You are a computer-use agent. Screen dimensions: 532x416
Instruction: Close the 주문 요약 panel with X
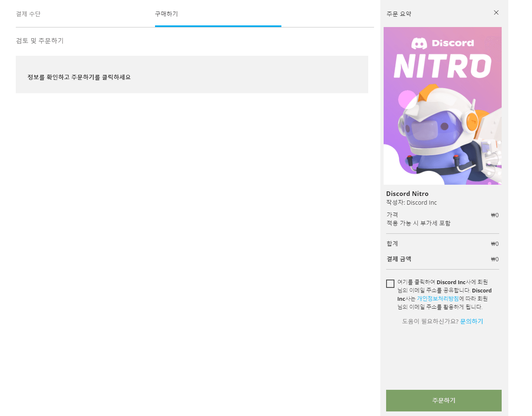496,12
